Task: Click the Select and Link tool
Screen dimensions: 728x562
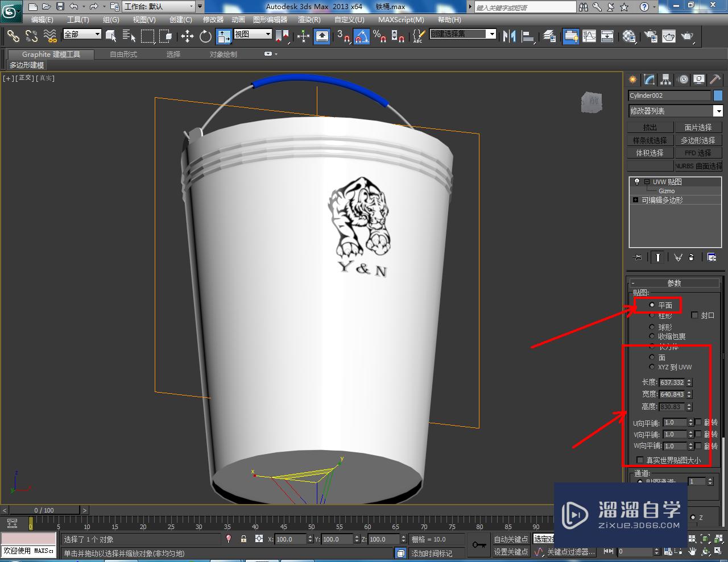Action: tap(13, 36)
